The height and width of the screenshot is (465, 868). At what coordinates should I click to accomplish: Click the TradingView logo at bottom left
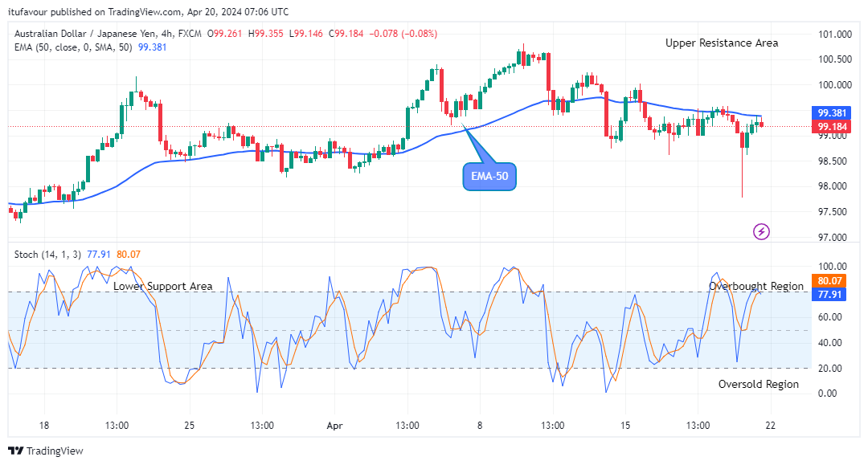click(46, 451)
